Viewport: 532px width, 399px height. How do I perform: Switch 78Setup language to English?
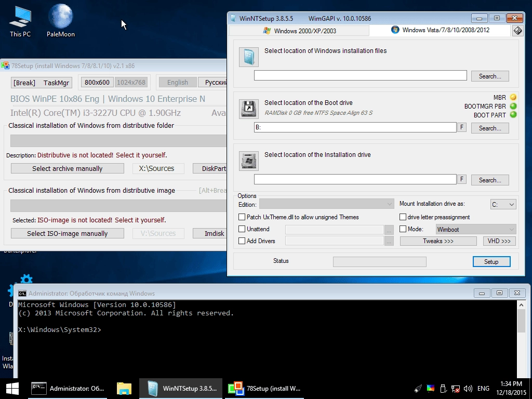click(x=178, y=82)
